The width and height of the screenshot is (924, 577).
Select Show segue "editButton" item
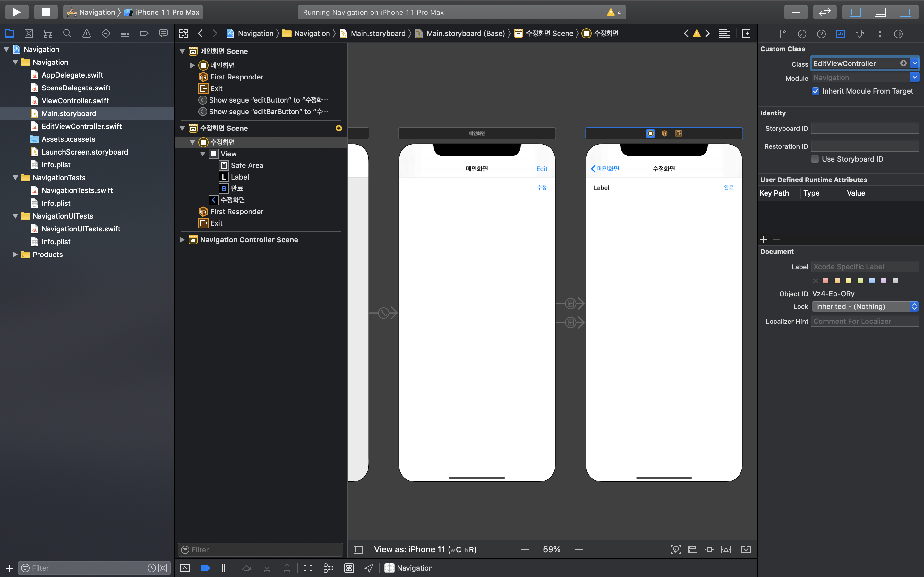[x=268, y=100]
